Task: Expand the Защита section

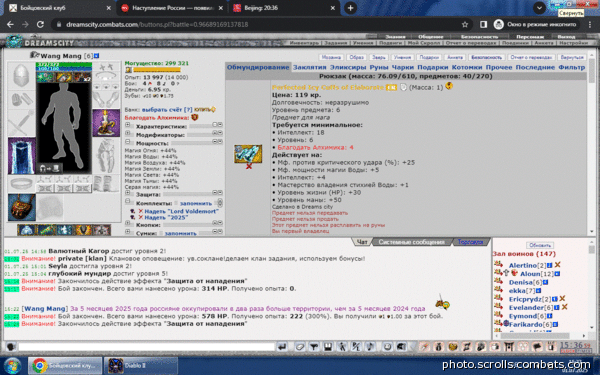Action: click(x=127, y=193)
